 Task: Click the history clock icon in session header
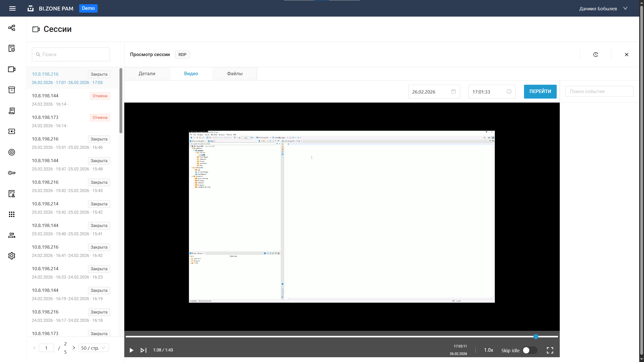595,55
